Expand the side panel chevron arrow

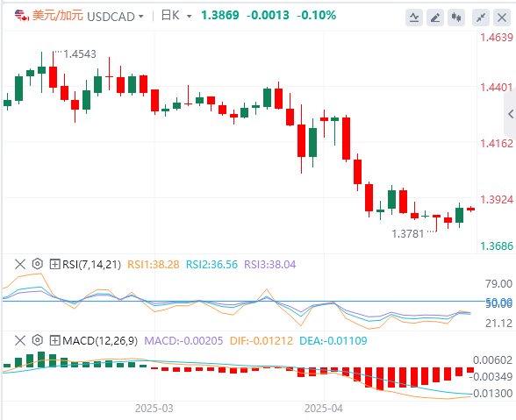pos(511,114)
